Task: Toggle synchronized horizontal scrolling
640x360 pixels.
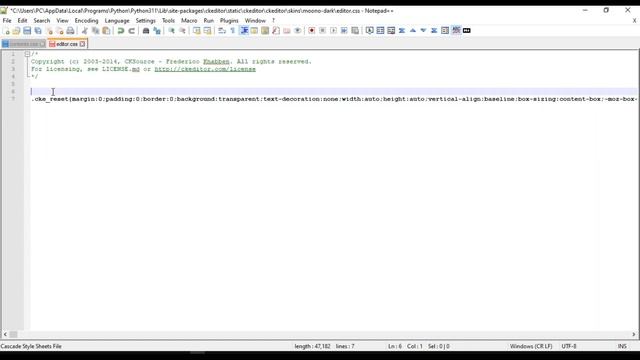Action: (207, 31)
